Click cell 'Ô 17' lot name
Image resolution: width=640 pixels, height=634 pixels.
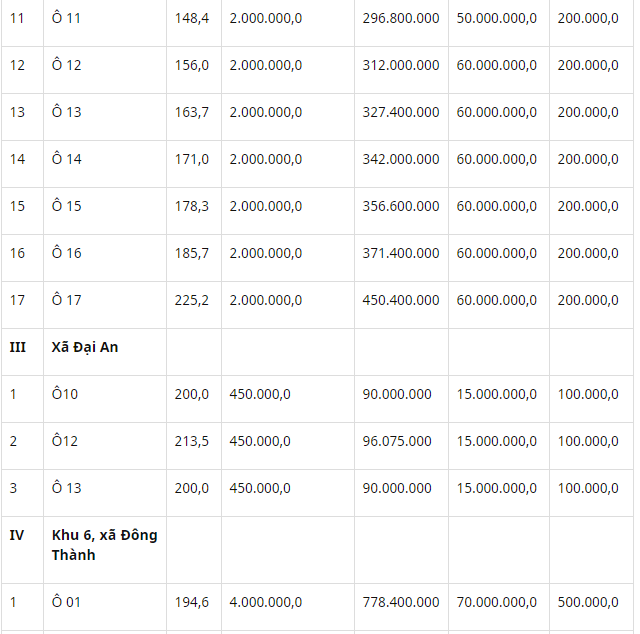point(67,300)
